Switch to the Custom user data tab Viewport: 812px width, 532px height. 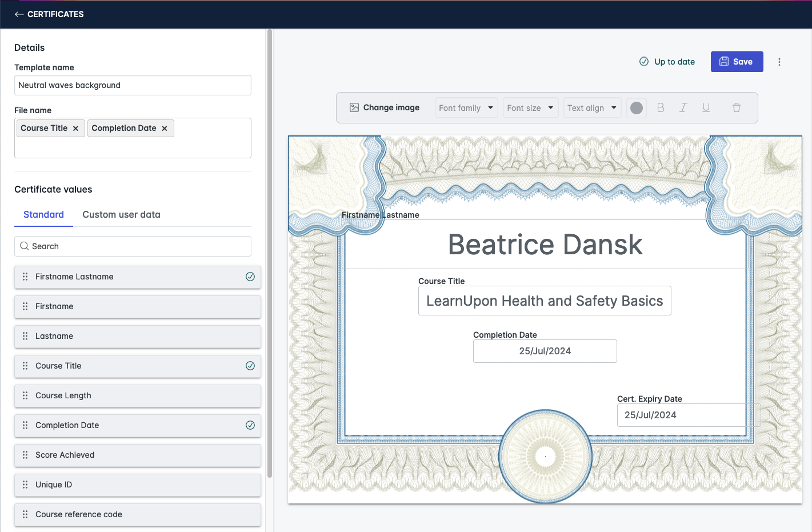coord(121,215)
